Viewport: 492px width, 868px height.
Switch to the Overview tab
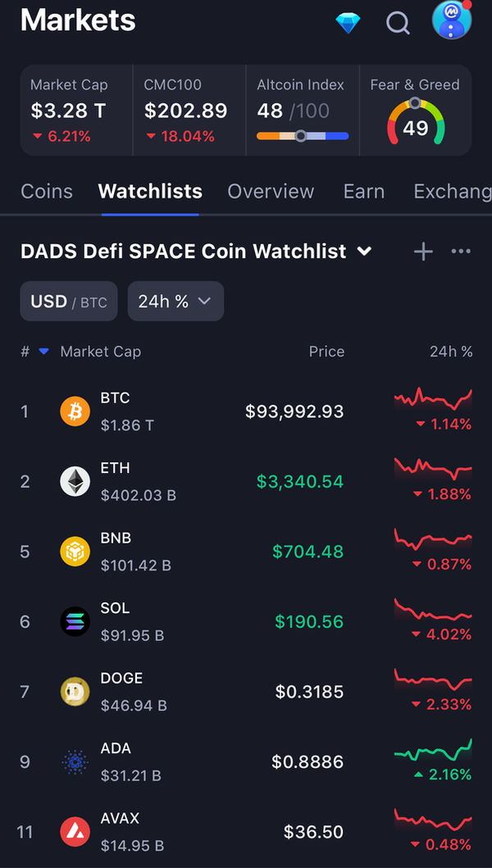[x=271, y=191]
